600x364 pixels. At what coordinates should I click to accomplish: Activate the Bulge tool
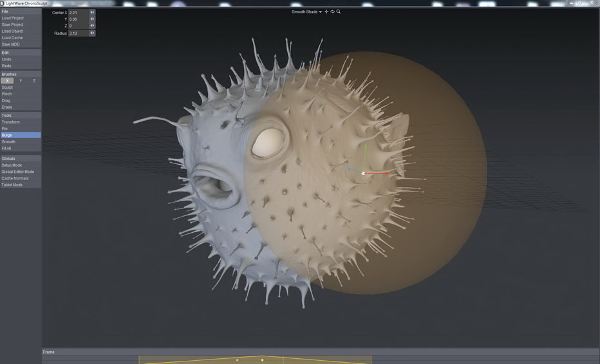[21, 135]
